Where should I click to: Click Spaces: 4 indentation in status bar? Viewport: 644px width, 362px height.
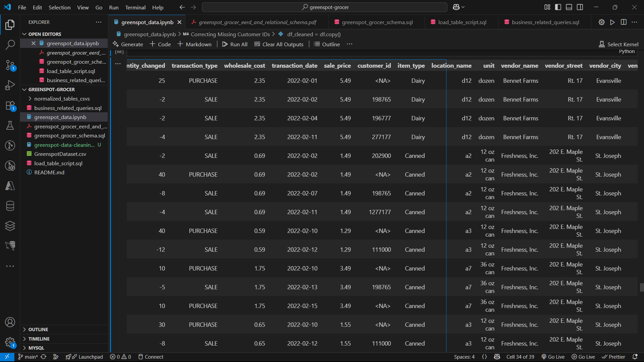[x=464, y=357]
